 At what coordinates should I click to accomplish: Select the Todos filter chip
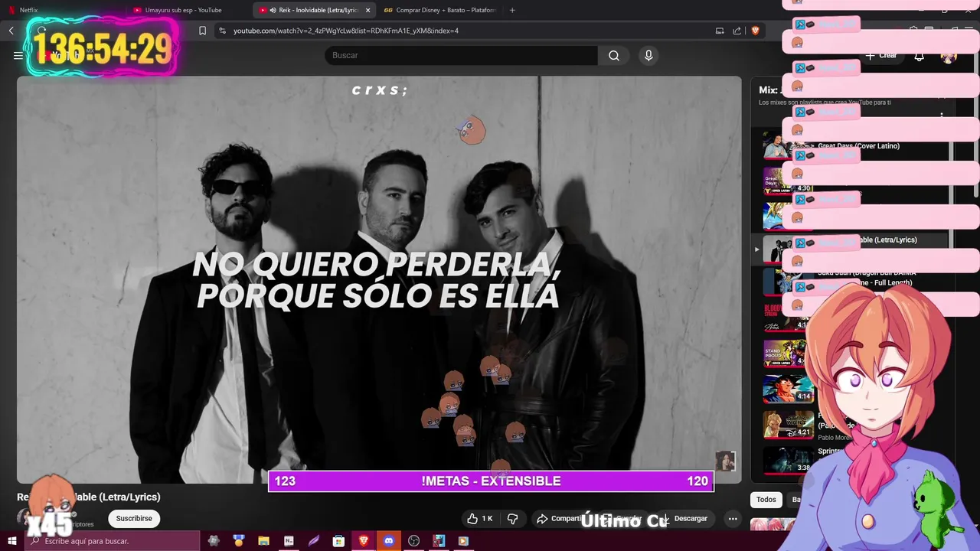[x=766, y=500]
